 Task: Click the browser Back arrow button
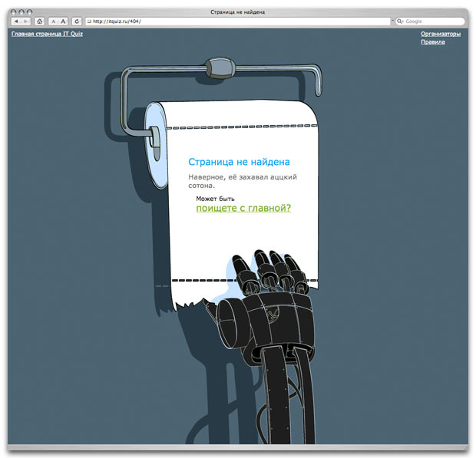(16, 21)
